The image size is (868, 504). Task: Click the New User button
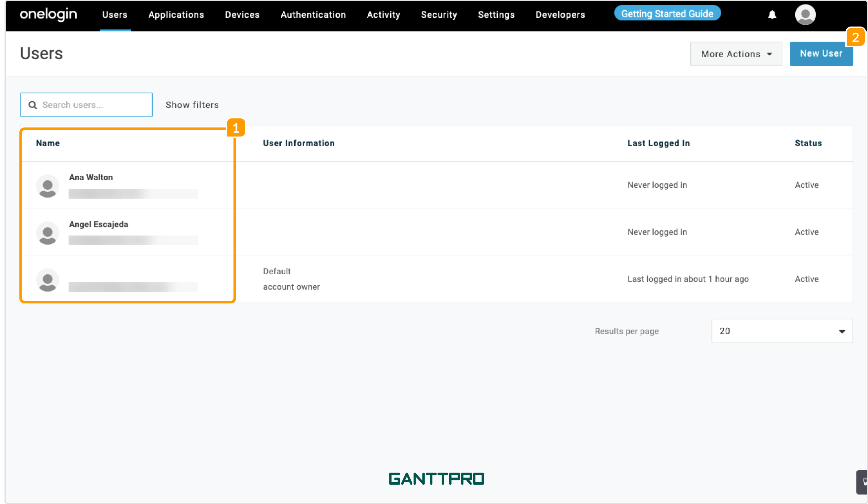821,54
